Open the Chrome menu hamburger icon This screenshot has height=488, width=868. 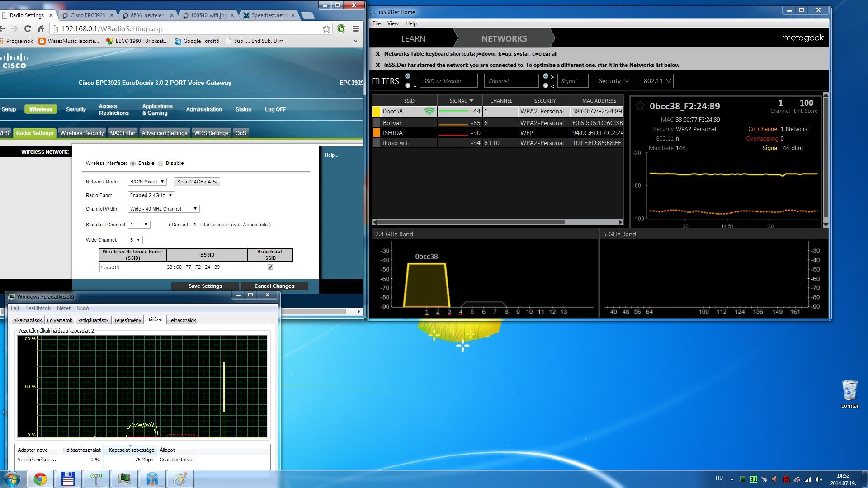(x=355, y=29)
